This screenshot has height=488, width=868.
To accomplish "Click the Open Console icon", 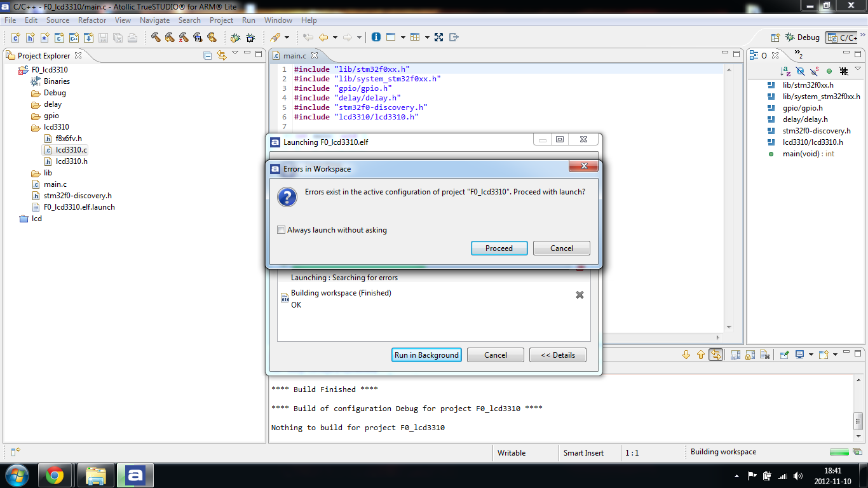I will (x=824, y=355).
